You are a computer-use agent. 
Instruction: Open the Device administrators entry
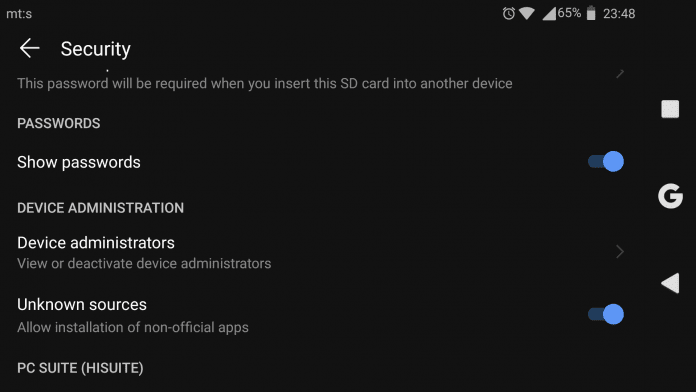pyautogui.click(x=320, y=252)
